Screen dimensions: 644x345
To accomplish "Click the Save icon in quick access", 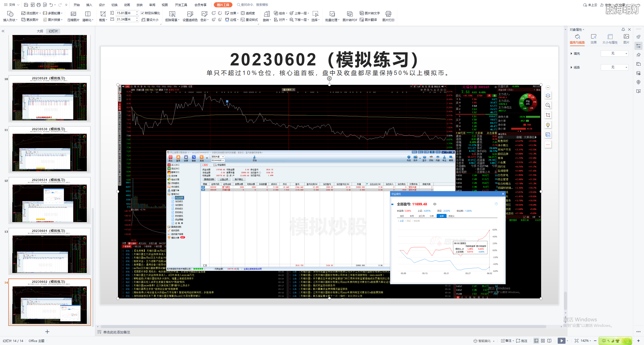I will tap(26, 5).
